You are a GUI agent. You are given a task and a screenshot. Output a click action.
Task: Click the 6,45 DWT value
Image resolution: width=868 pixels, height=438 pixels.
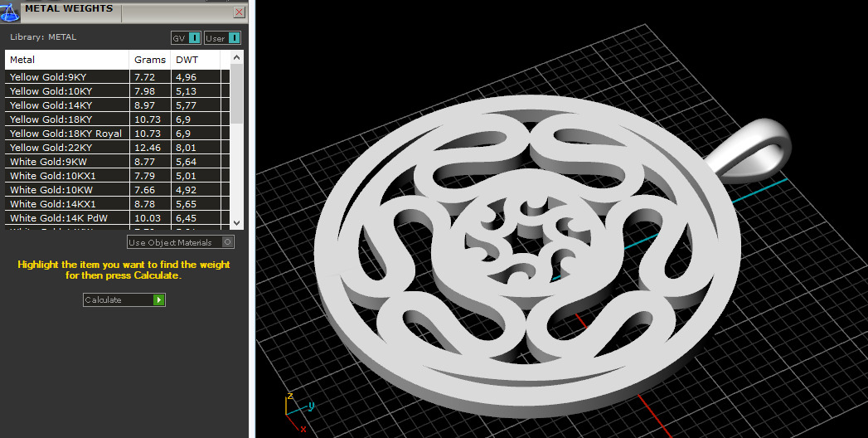point(186,218)
